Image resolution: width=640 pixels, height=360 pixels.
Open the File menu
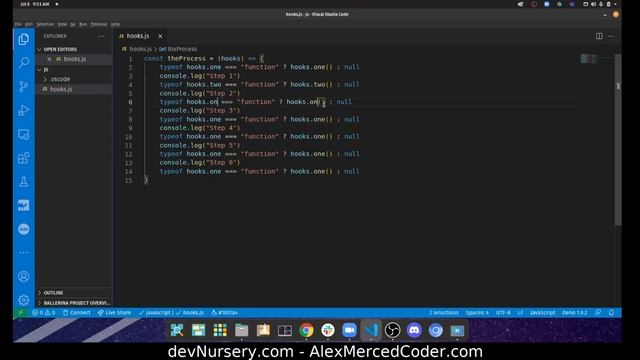[x=18, y=24]
